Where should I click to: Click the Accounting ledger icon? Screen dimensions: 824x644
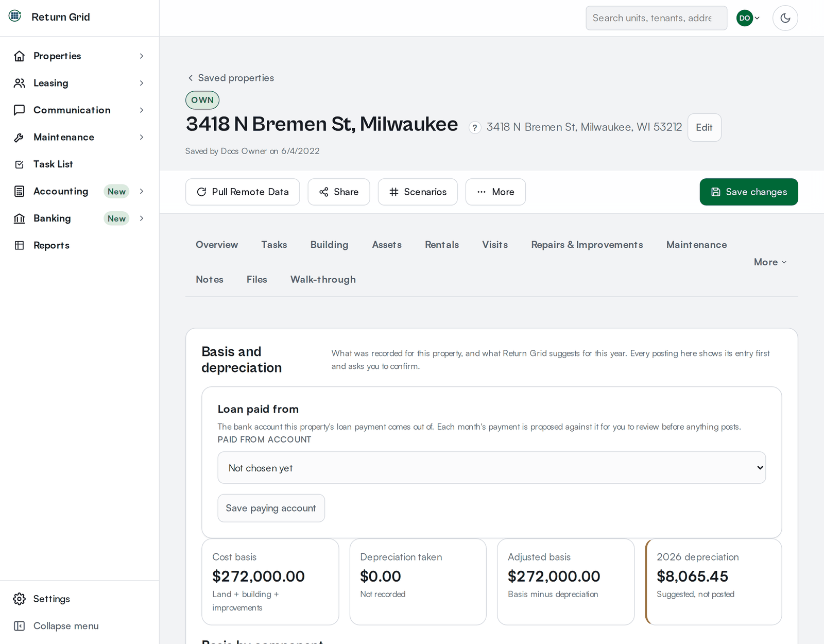20,191
